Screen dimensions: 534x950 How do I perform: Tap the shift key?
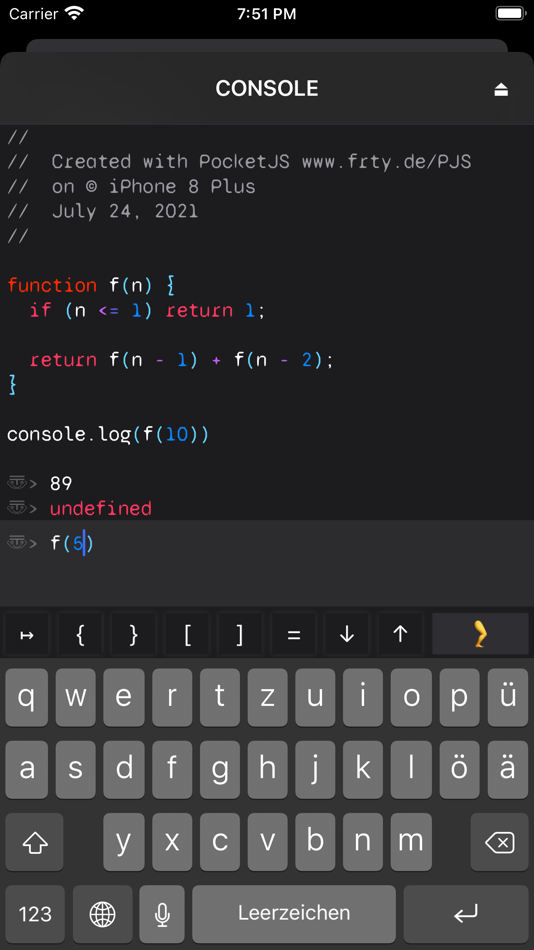click(35, 842)
